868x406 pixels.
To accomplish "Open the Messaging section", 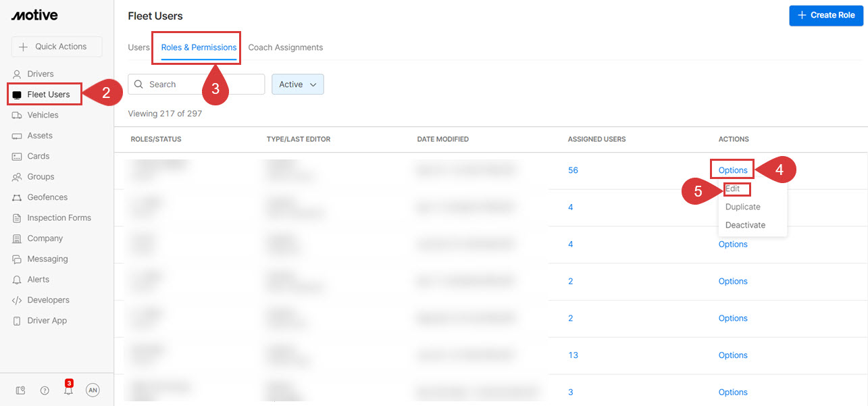I will tap(47, 259).
